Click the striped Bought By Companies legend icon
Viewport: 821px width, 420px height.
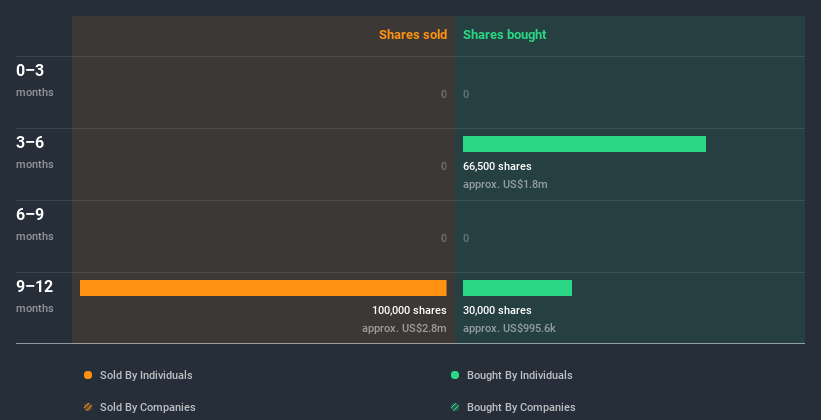[x=455, y=407]
